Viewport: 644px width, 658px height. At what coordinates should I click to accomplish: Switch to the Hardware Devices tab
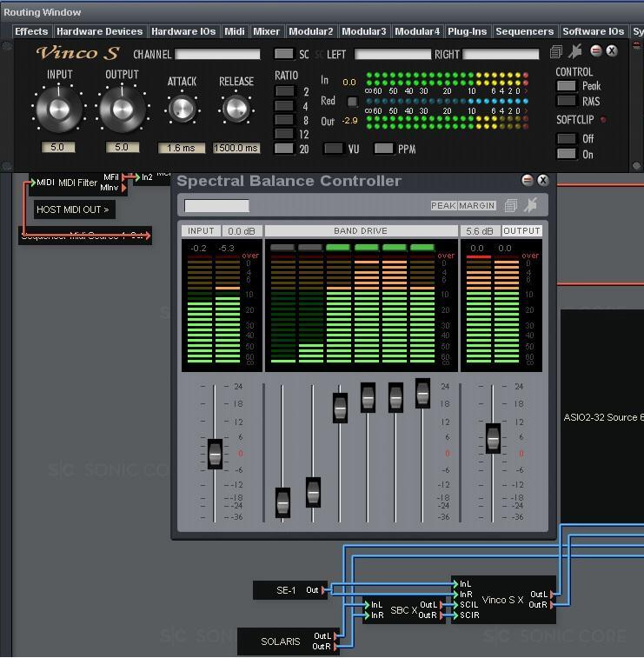(99, 31)
